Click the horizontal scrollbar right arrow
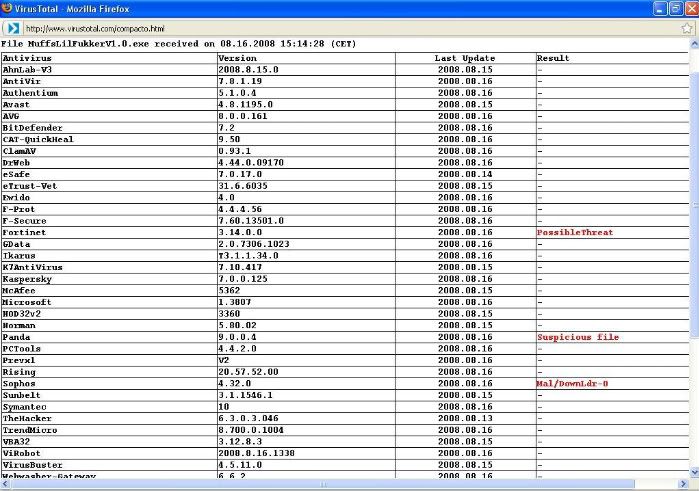699x491 pixels. point(683,484)
